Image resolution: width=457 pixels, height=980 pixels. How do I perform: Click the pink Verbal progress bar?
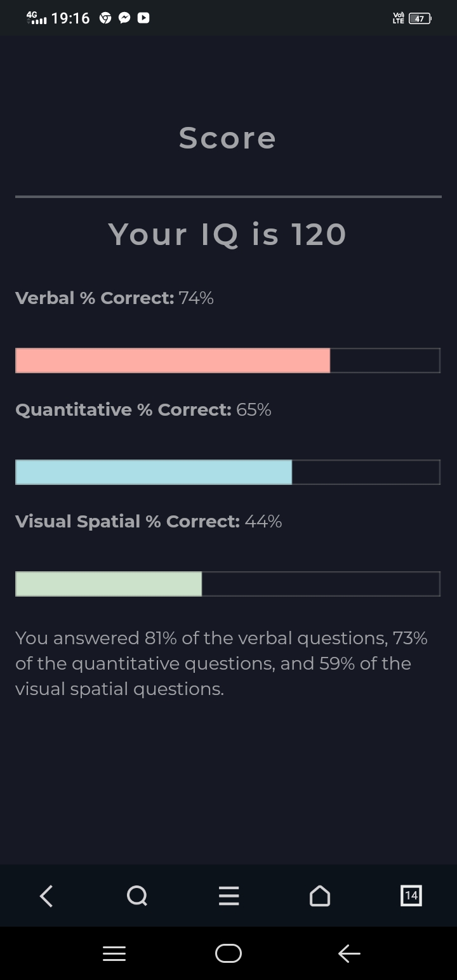click(173, 361)
